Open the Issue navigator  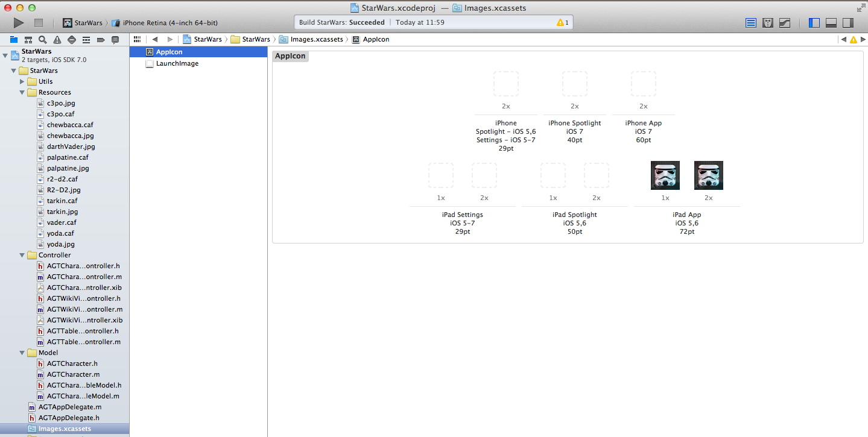[57, 39]
